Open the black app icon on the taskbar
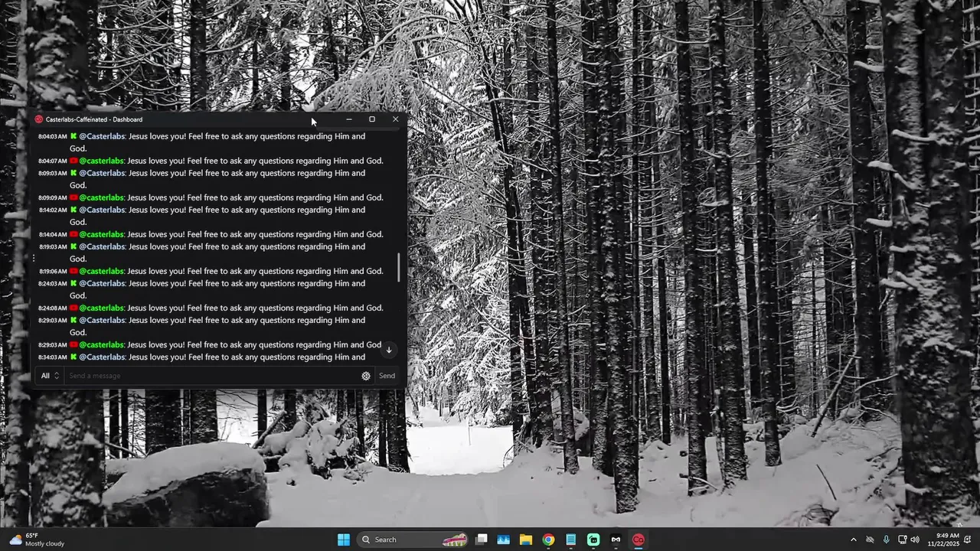Screen dimensions: 980x551 [x=616, y=540]
